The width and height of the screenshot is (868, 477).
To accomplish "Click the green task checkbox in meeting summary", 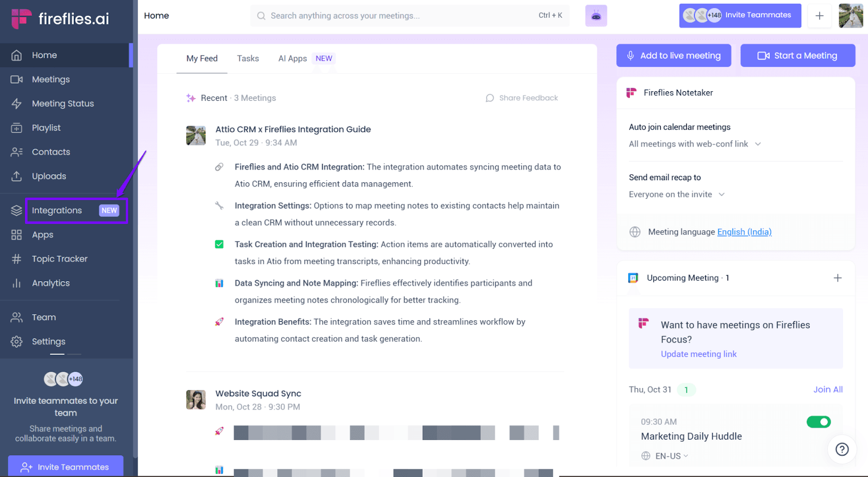I will coord(219,244).
